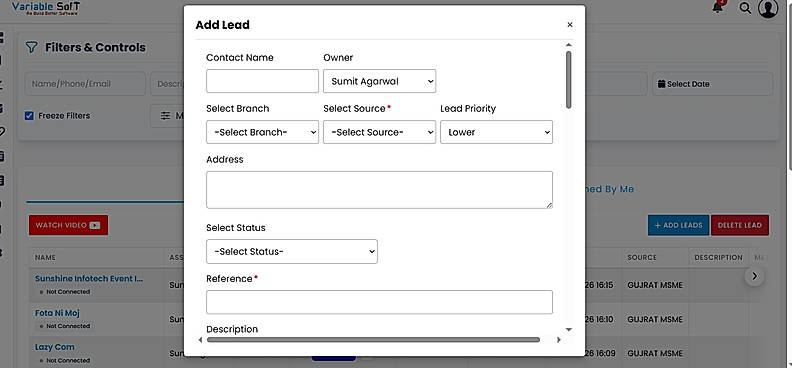Click the Reference input field
This screenshot has height=368, width=792.
pyautogui.click(x=379, y=302)
